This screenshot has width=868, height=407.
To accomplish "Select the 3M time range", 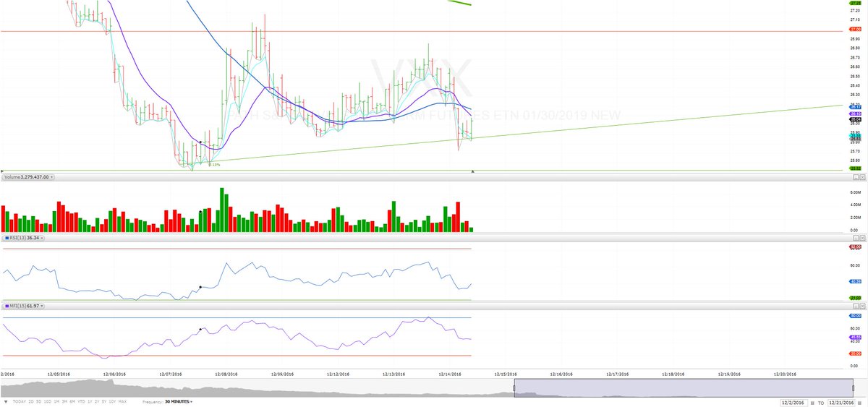I will 64,401.
